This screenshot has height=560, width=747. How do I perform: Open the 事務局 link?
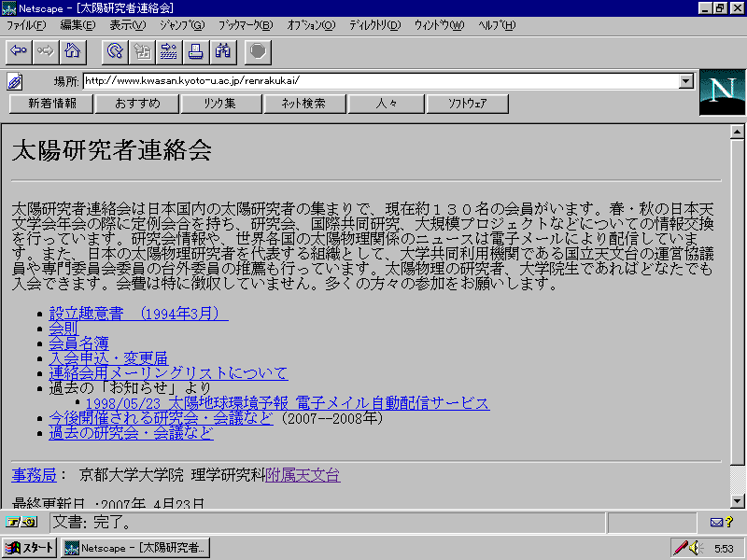(35, 475)
